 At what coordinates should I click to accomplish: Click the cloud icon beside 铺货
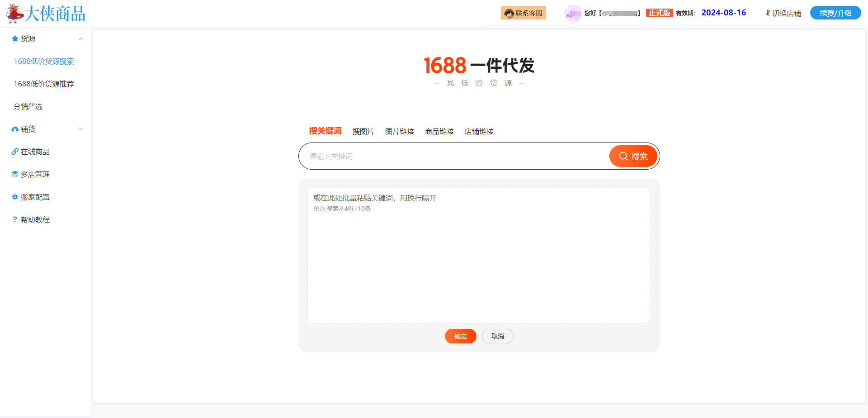point(15,129)
